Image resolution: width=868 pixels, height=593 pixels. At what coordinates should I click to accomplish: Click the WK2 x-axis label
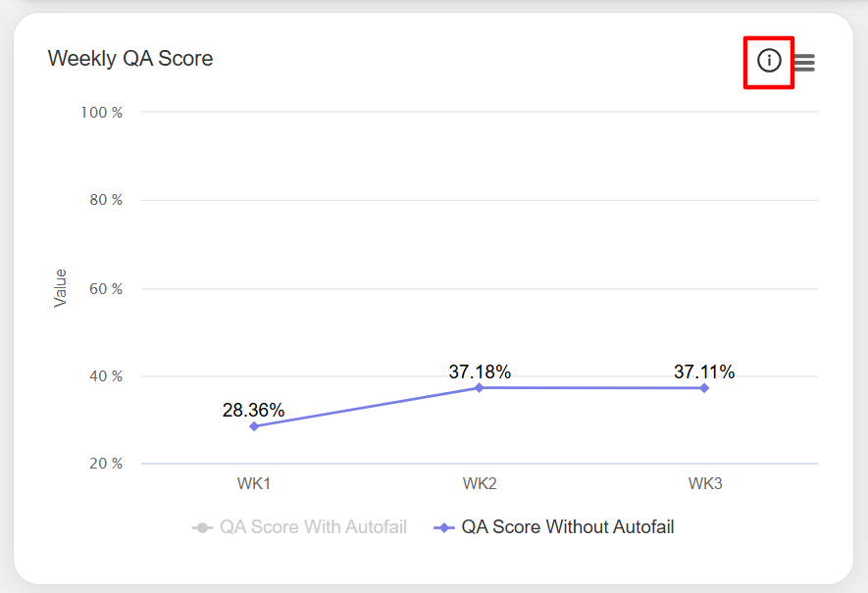(480, 483)
